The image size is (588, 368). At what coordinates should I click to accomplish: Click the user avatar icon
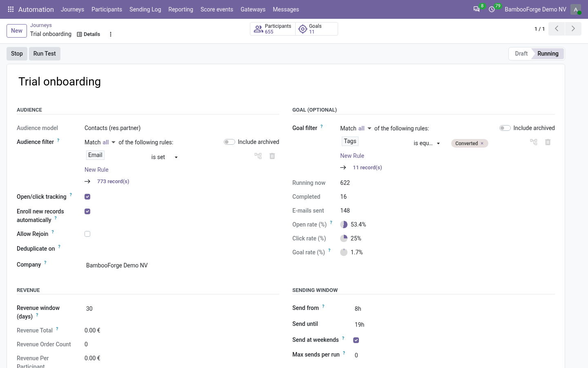[x=576, y=9]
